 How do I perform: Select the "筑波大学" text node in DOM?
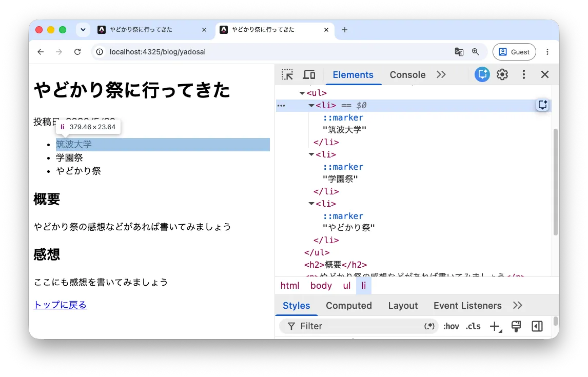[x=344, y=130]
